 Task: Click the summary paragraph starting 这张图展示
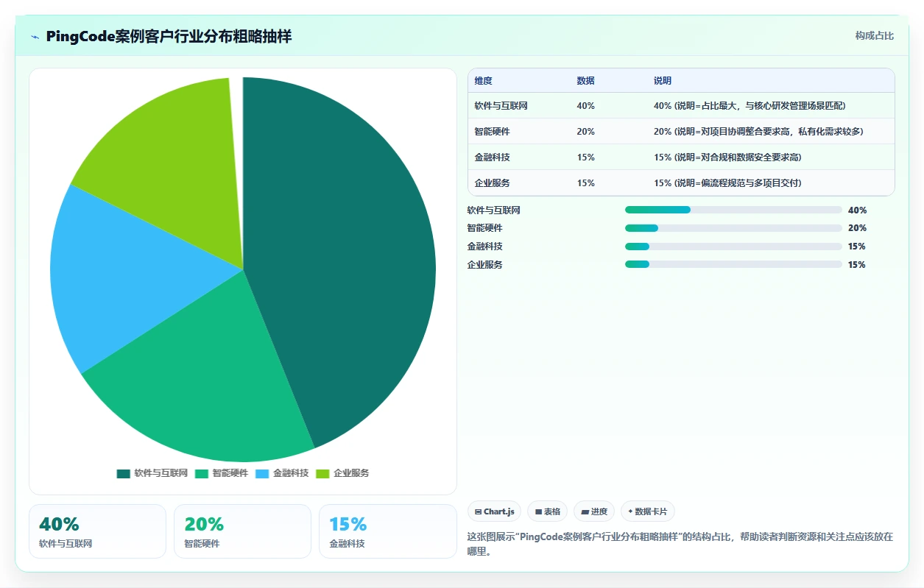(681, 544)
